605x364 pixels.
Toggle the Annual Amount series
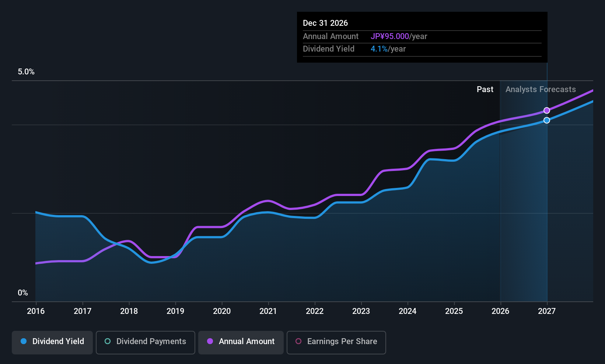point(241,343)
